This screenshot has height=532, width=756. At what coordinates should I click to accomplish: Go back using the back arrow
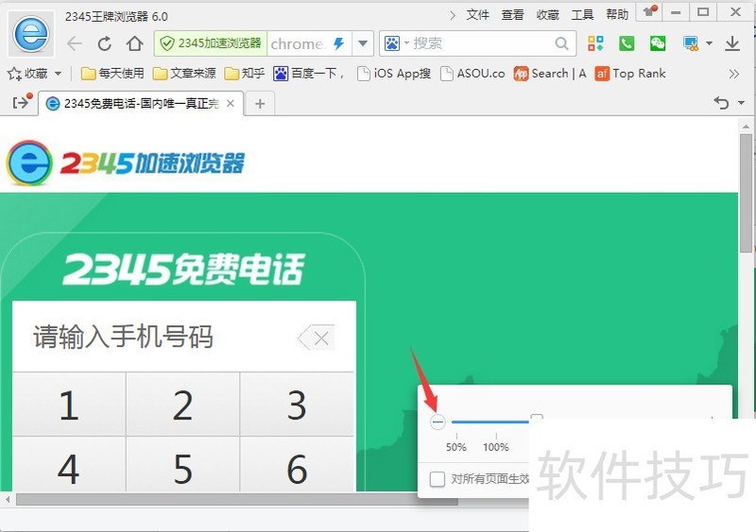75,43
